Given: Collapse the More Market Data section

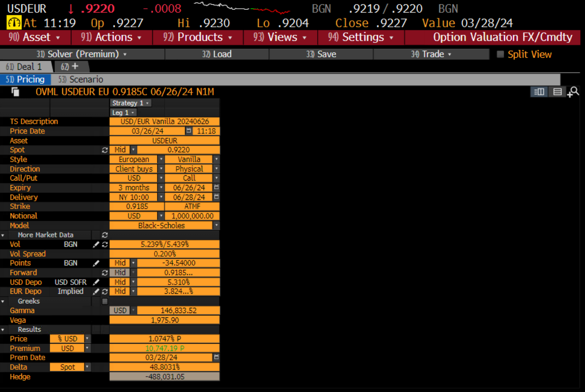Looking at the screenshot, I should [3, 235].
